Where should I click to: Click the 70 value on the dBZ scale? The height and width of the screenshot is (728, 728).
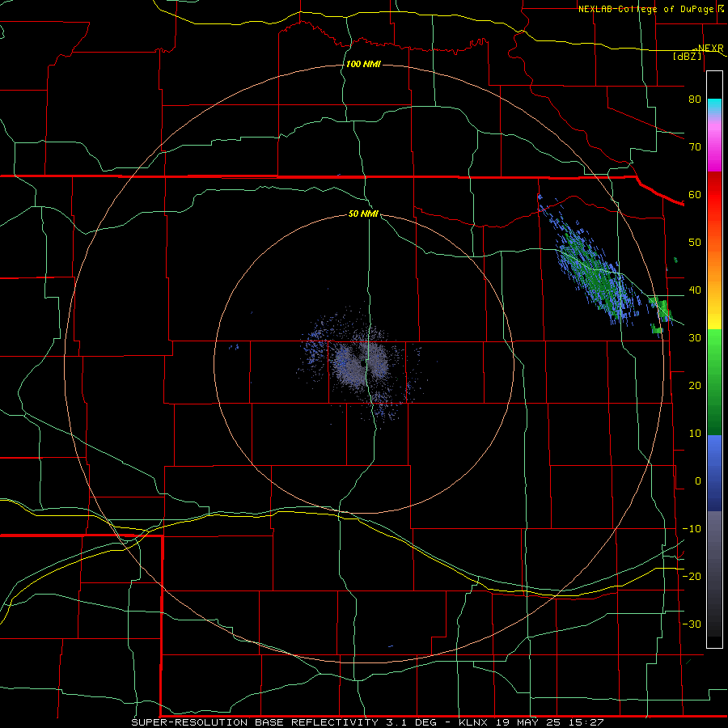(695, 146)
